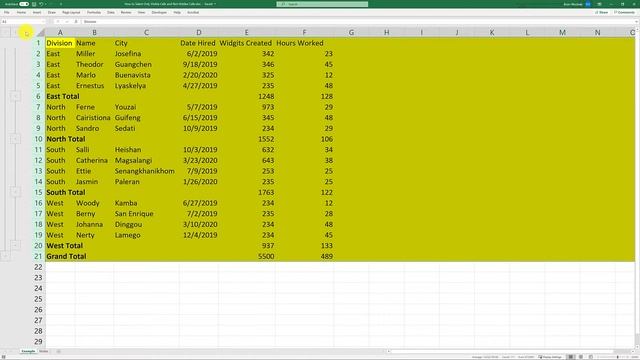Click the Undo arrow icon

41,4
